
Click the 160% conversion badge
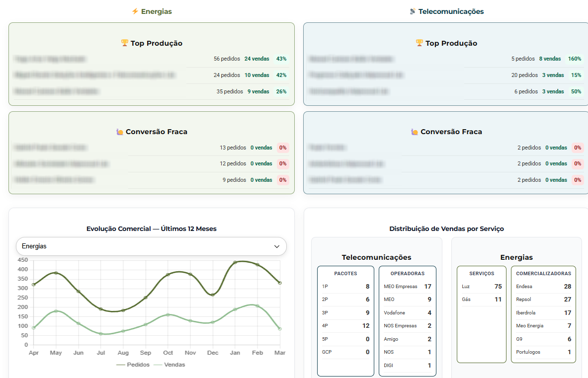click(575, 59)
